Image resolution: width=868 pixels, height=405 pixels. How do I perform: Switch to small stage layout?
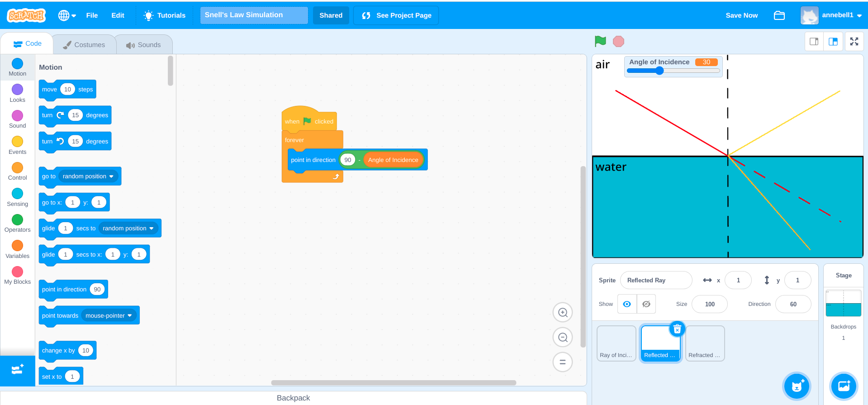pyautogui.click(x=814, y=42)
